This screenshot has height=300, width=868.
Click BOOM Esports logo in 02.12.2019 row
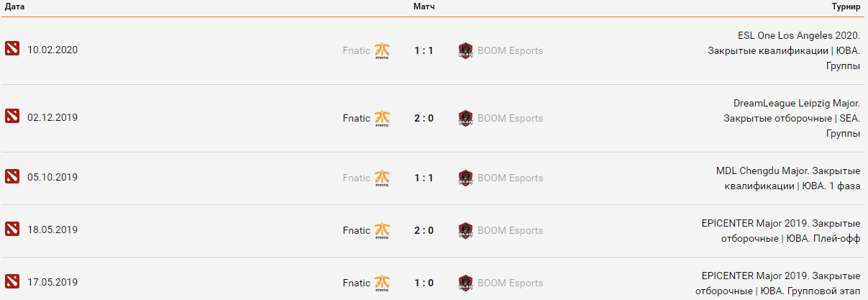[465, 119]
